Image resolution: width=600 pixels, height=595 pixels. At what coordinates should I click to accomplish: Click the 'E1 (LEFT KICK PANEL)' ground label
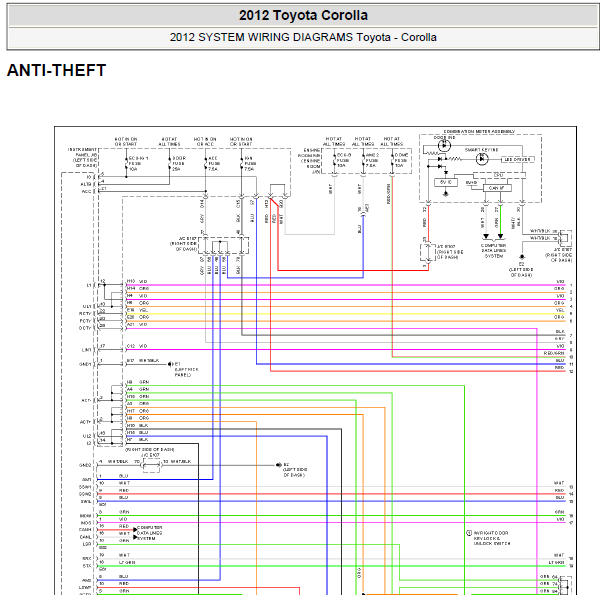click(187, 369)
